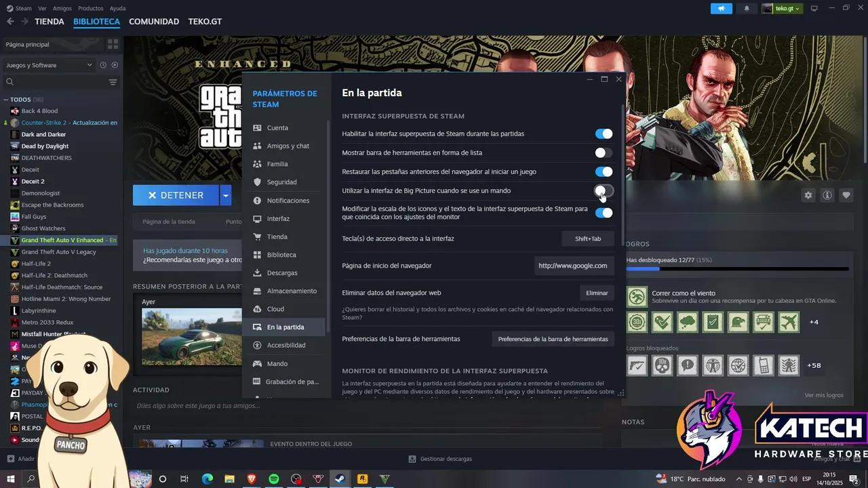Open the Amigos menu
The image size is (868, 488).
62,8
